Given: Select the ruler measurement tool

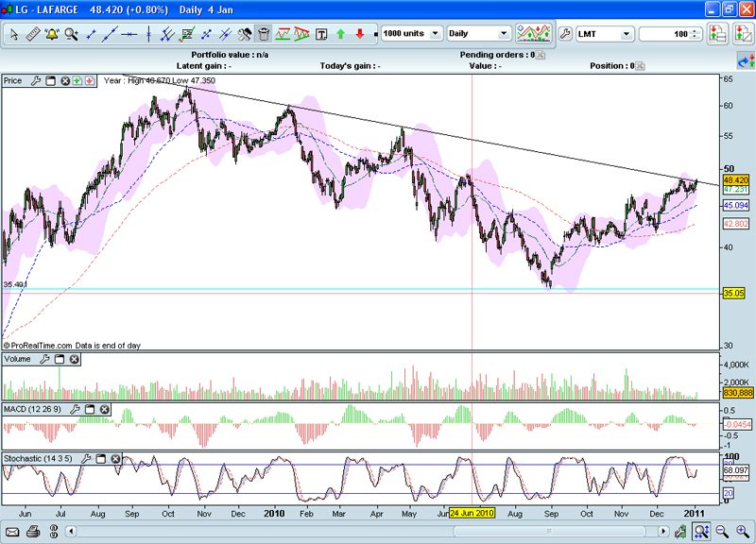Looking at the screenshot, I should coord(33,34).
